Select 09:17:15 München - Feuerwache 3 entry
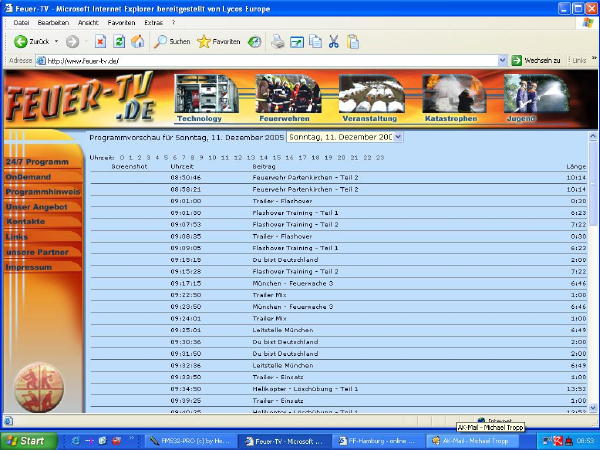This screenshot has height=450, width=600. coord(339,284)
